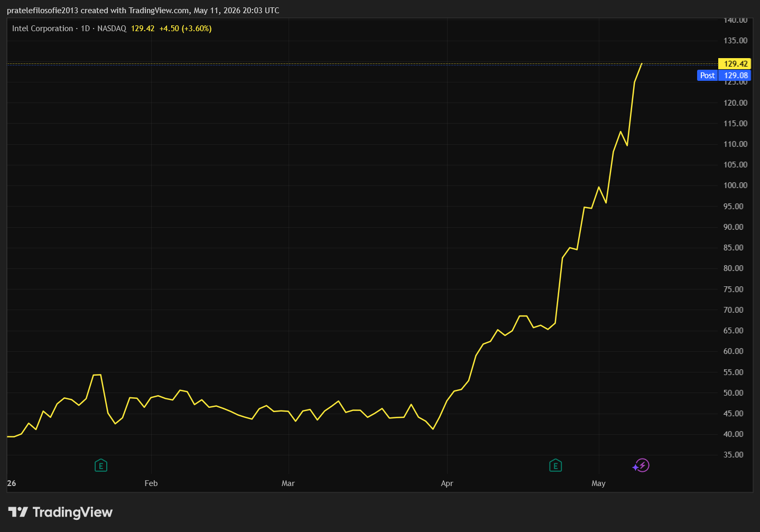Image resolution: width=760 pixels, height=532 pixels.
Task: Click the 135.00 price axis label
Action: pos(735,41)
